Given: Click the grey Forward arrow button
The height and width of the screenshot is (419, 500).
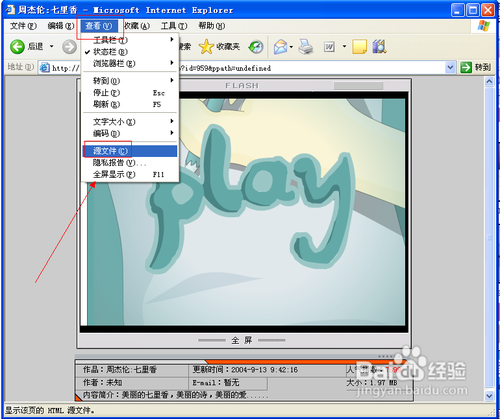Looking at the screenshot, I should coord(69,46).
